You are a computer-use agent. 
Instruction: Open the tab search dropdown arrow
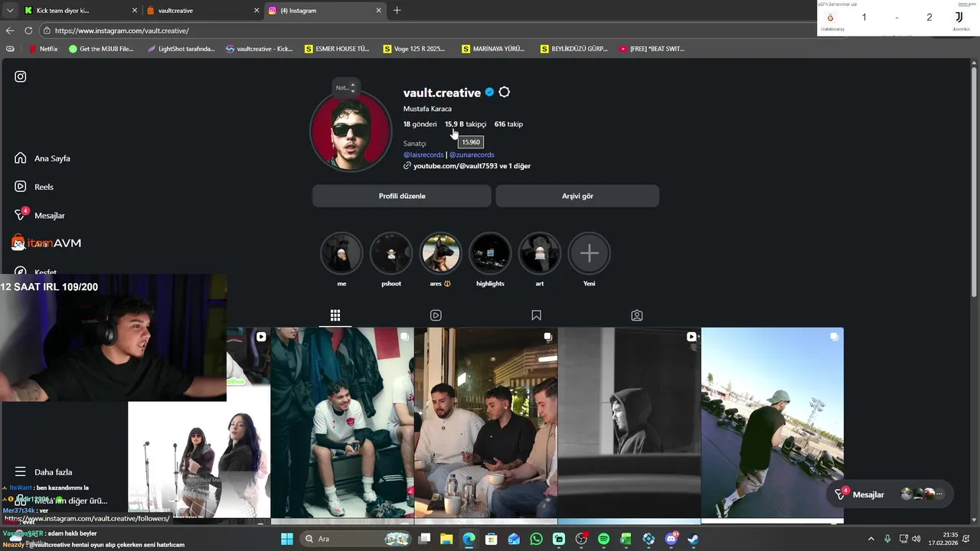point(9,11)
